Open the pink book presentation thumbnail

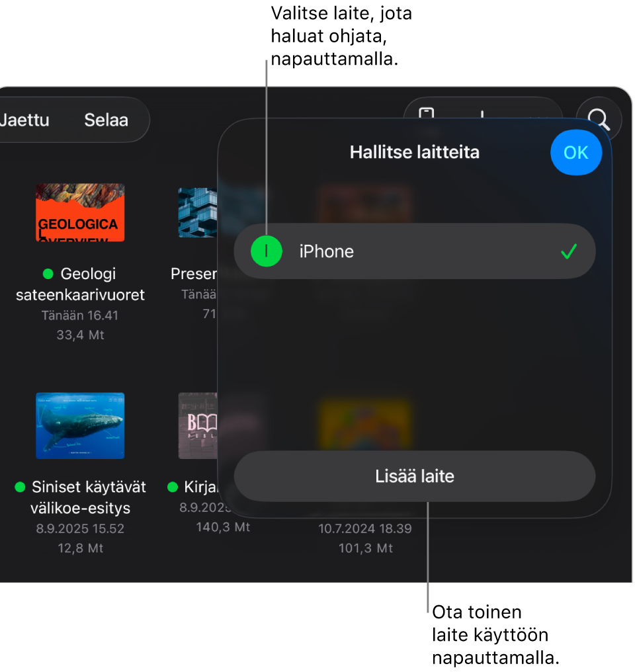tap(198, 425)
